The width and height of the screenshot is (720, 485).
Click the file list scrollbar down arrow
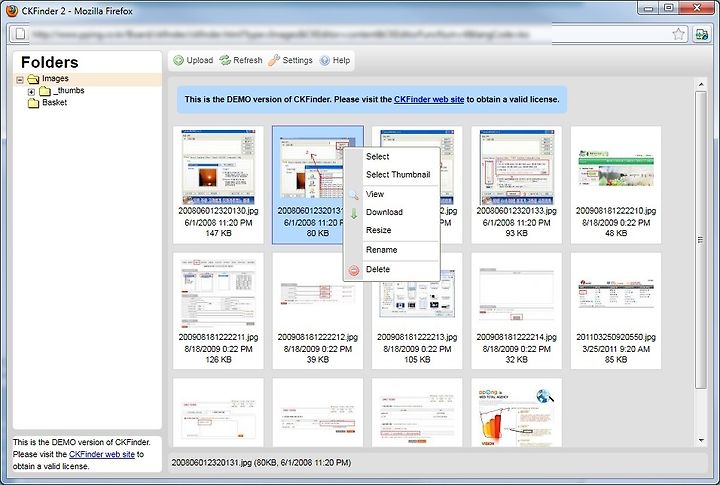click(x=701, y=440)
